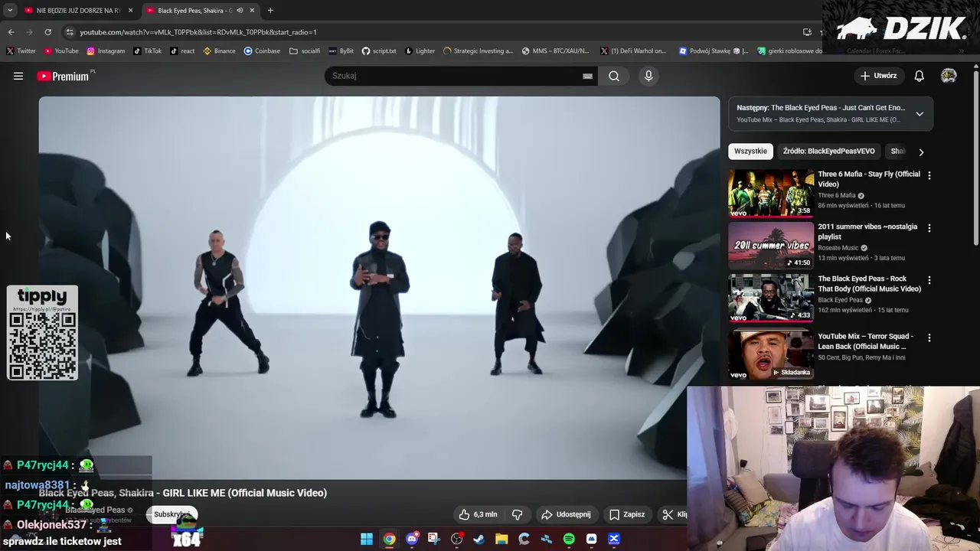
Task: Open options for Rock That Body video
Action: pos(929,280)
